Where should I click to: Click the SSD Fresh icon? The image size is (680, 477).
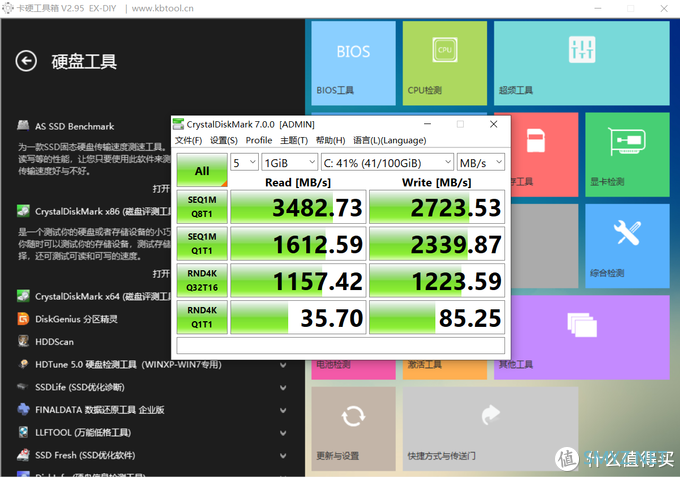pyautogui.click(x=23, y=454)
